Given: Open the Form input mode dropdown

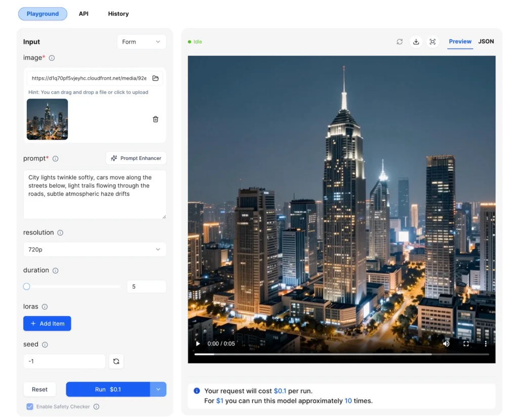Looking at the screenshot, I should [x=141, y=42].
